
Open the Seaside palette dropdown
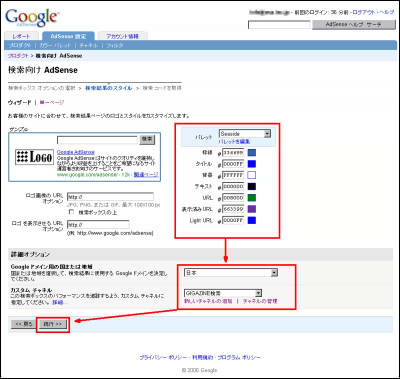coord(245,134)
